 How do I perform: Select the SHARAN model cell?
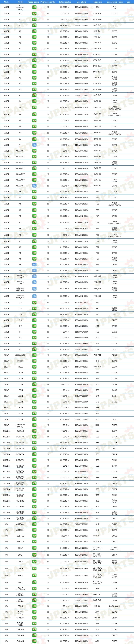20,618
